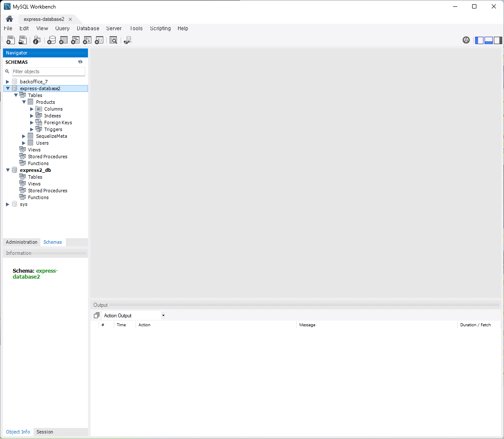
Task: Click the Products table icon
Action: click(31, 102)
